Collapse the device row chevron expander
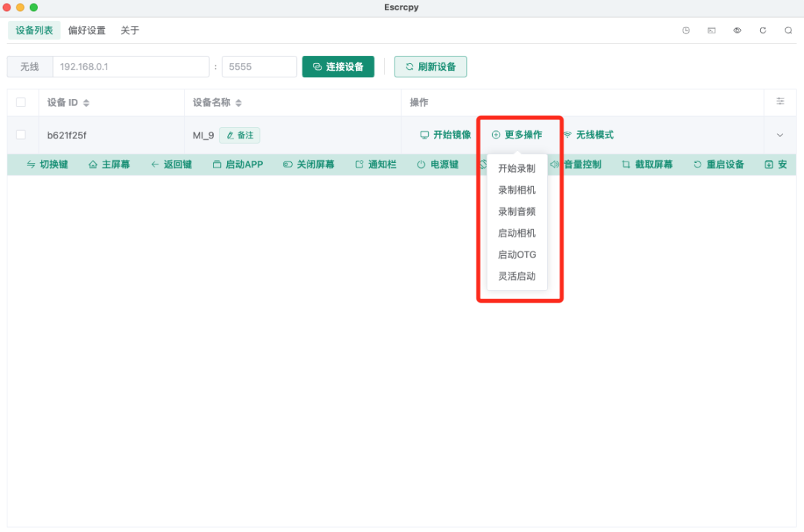This screenshot has width=804, height=532. (780, 135)
